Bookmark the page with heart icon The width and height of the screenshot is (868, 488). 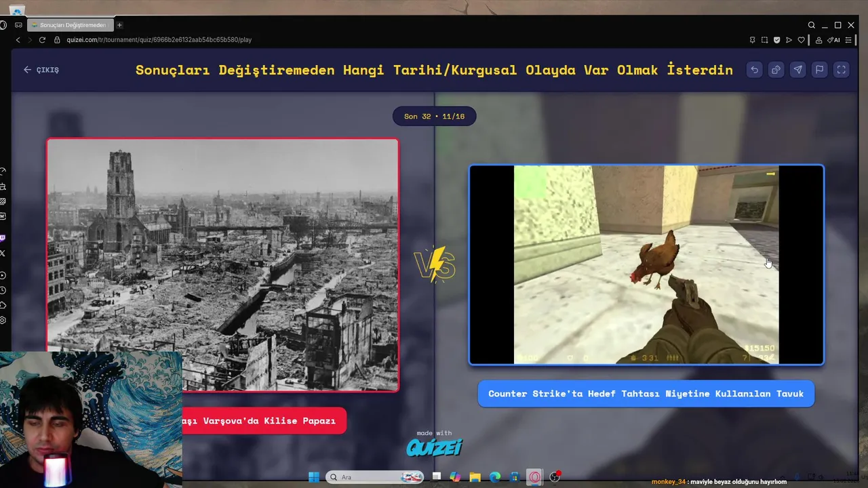[801, 40]
